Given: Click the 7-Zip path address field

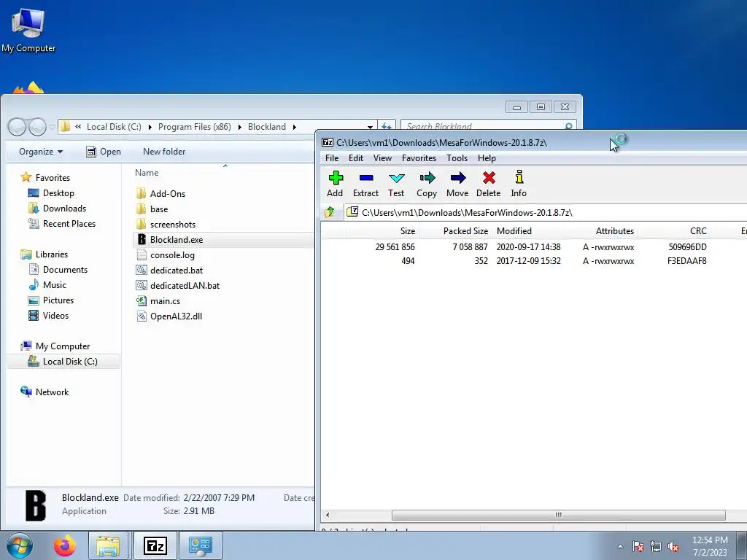Looking at the screenshot, I should [x=546, y=212].
